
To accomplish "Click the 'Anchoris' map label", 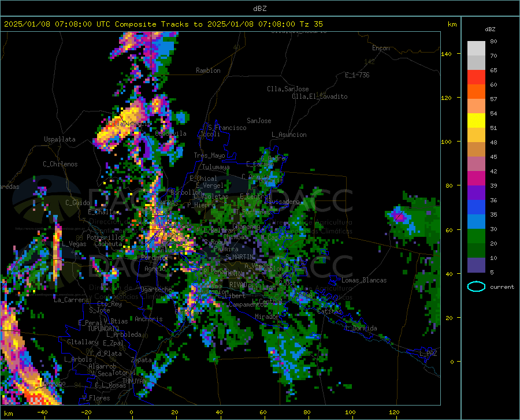I will (x=148, y=319).
